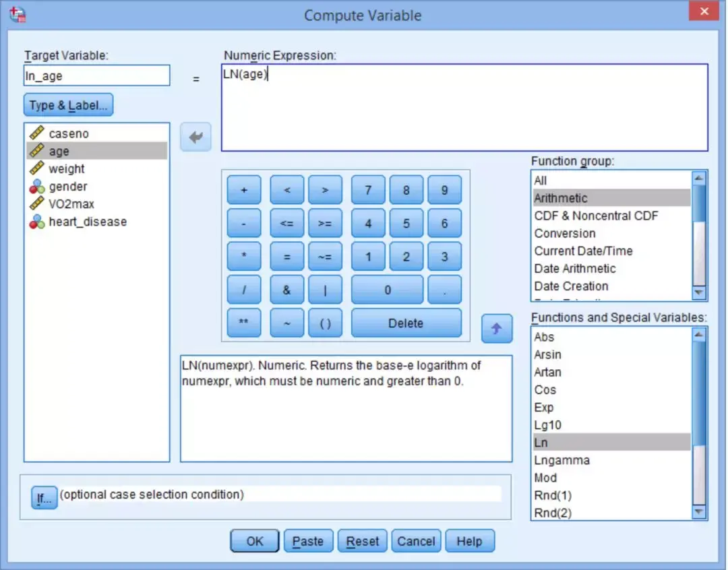The image size is (728, 570).
Task: Select the age variable
Action: (x=97, y=151)
